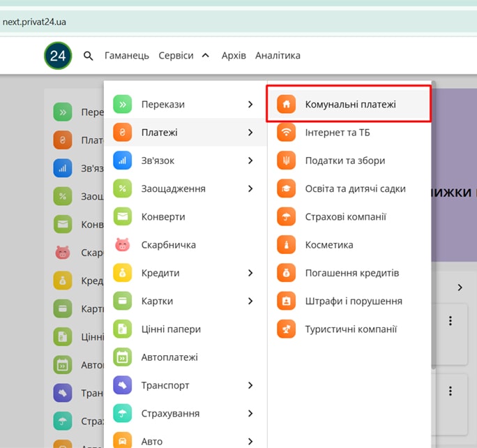
Task: Click the Privat24 logo icon
Action: coord(58,56)
